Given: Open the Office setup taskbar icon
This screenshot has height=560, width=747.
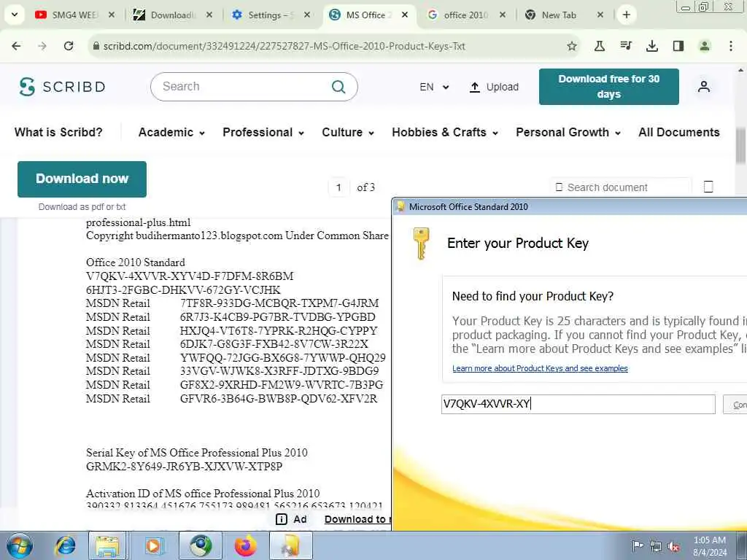Looking at the screenshot, I should point(291,545).
